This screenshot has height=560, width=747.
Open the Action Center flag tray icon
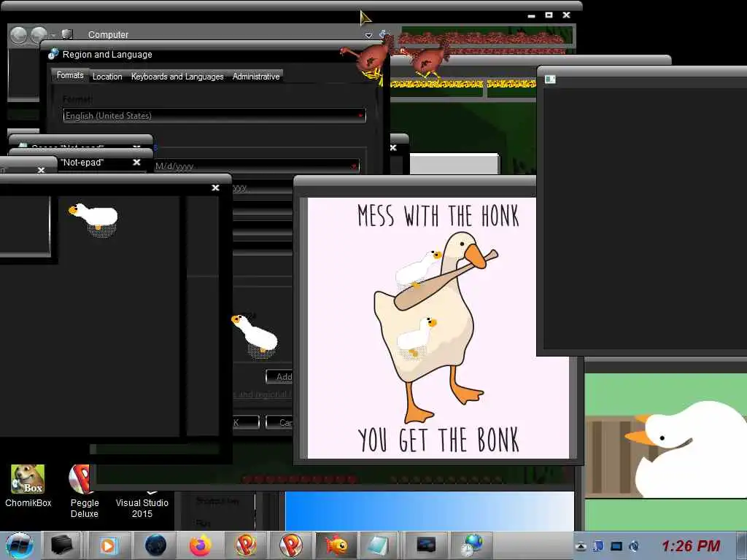pos(598,546)
